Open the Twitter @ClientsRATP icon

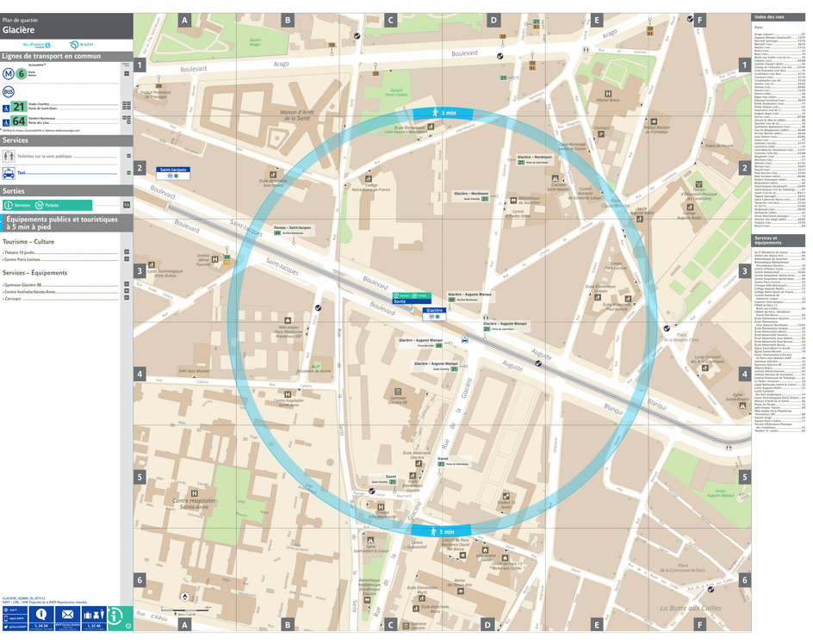click(x=6, y=627)
